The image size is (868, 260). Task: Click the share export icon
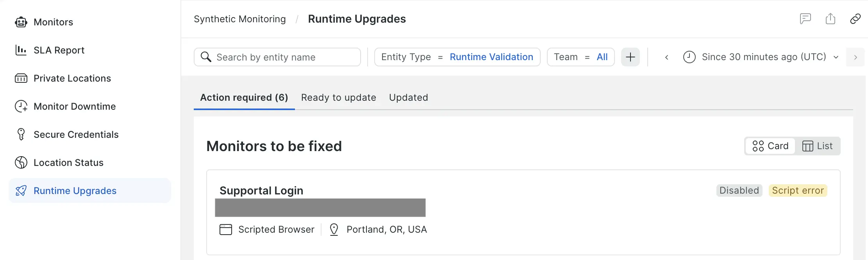coord(830,19)
